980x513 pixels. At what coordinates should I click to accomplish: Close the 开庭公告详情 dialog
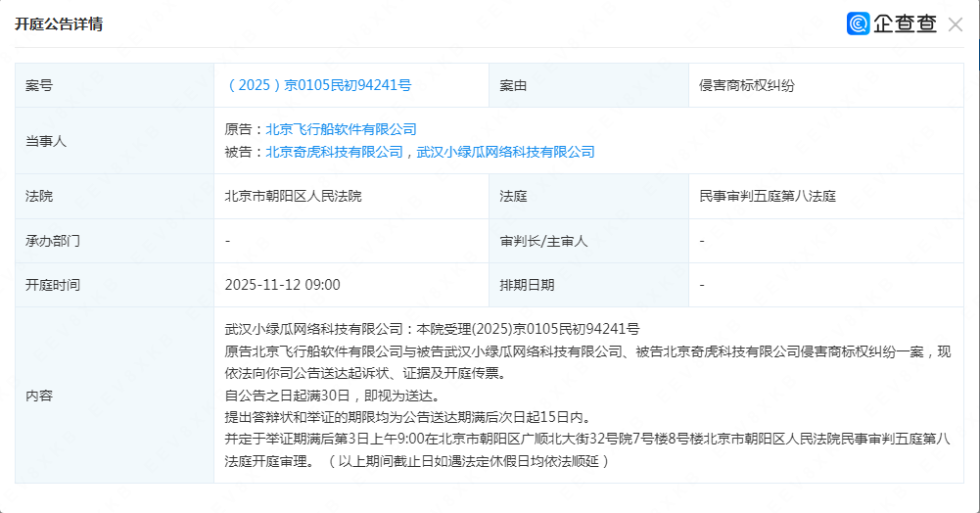[956, 24]
